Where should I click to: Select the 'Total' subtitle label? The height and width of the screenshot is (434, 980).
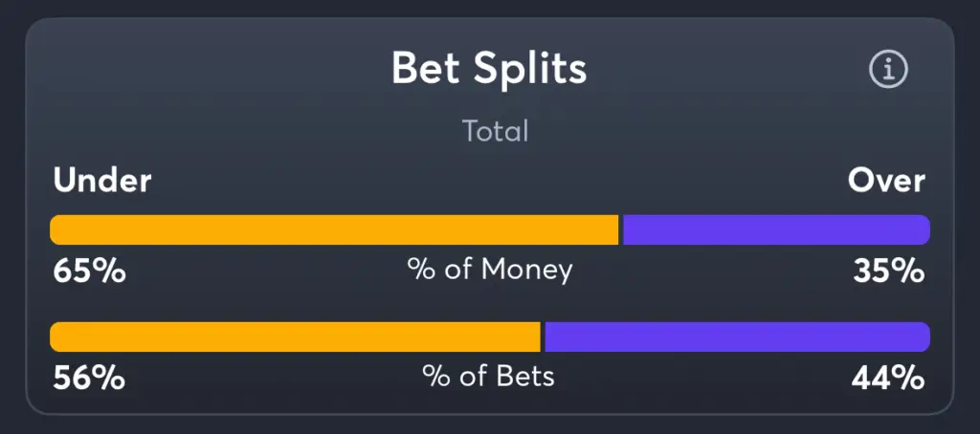point(495,131)
